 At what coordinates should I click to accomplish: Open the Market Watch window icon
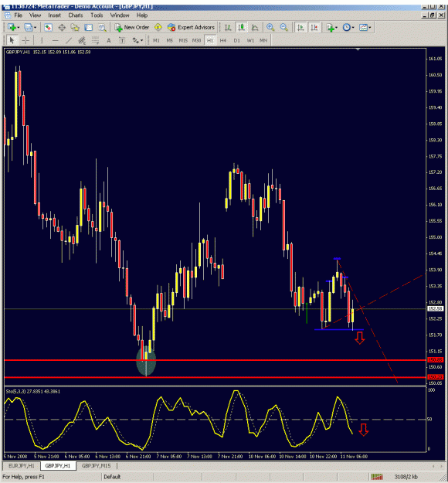(48, 27)
